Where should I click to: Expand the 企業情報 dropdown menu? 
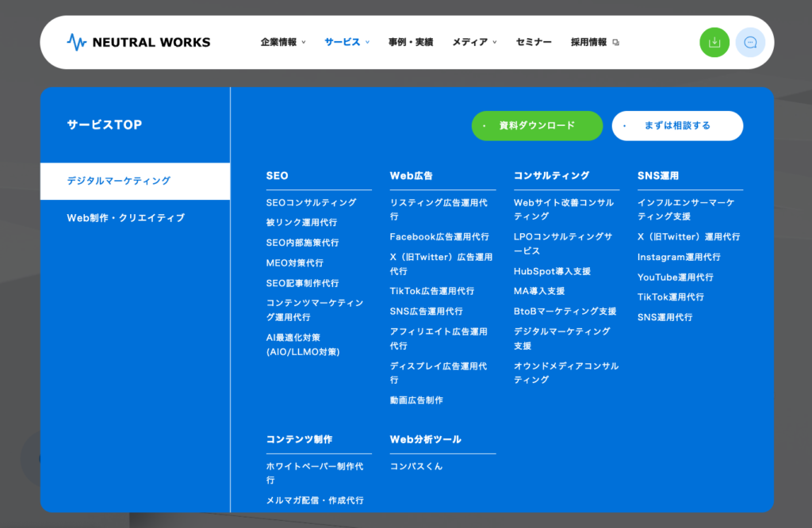[282, 42]
